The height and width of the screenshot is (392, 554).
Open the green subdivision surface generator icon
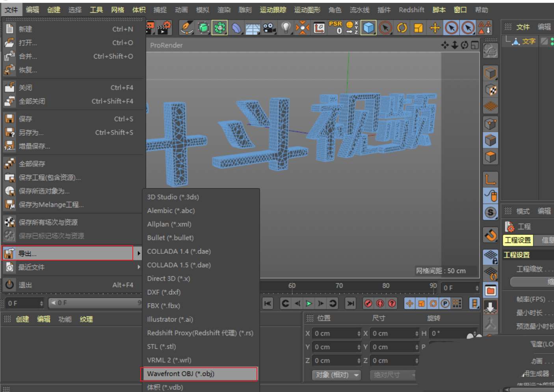coord(203,28)
